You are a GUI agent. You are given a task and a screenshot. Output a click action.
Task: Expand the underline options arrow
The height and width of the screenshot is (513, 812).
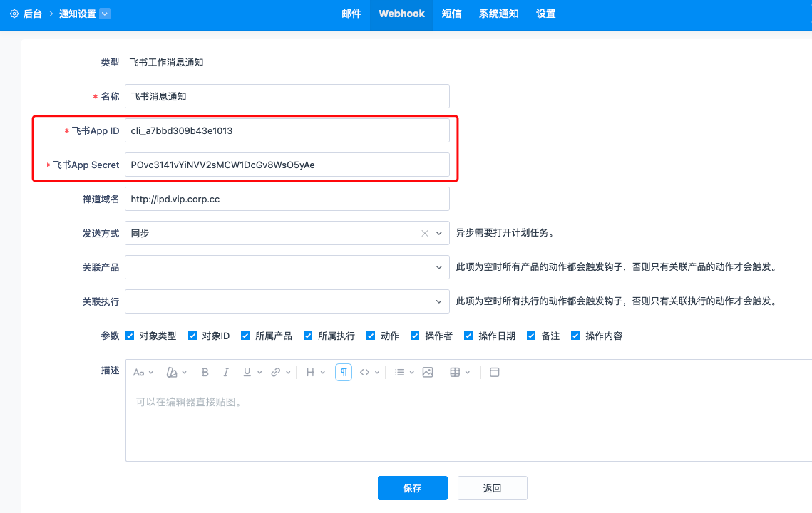pyautogui.click(x=259, y=372)
